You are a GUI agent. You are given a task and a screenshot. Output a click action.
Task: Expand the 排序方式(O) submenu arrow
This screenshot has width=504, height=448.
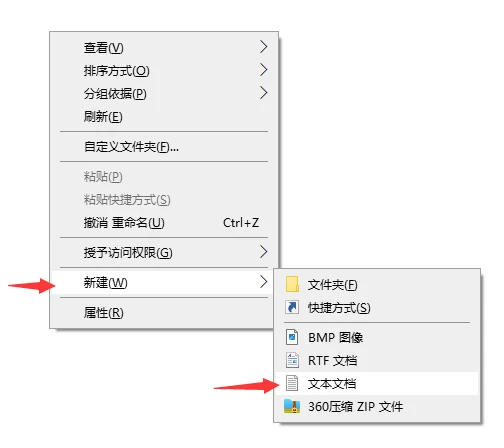264,70
